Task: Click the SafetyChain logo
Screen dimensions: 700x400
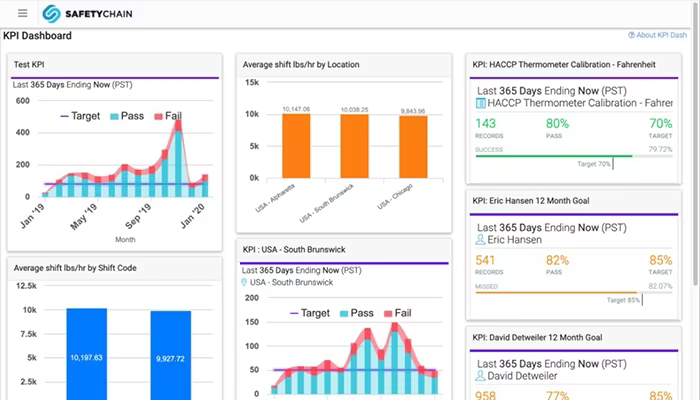Action: tap(88, 14)
